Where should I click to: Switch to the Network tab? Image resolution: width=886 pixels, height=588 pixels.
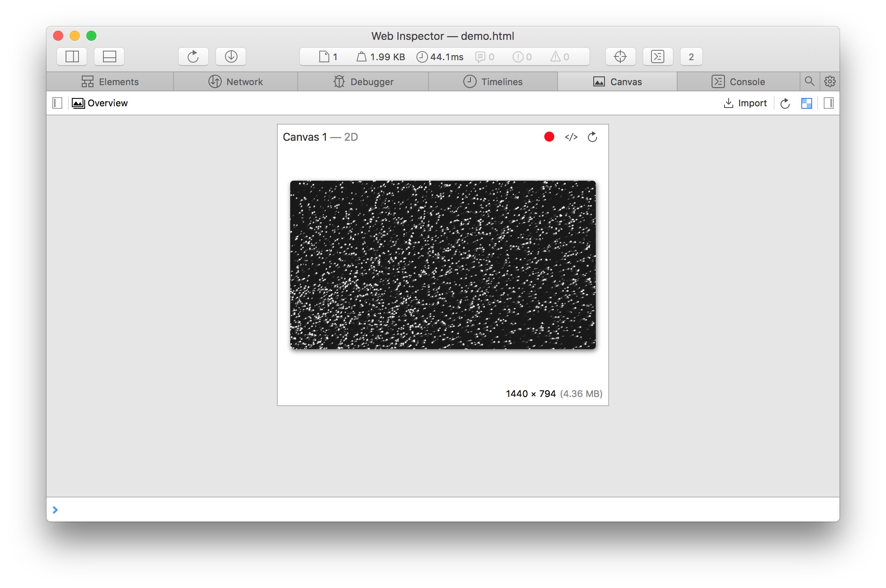click(235, 82)
